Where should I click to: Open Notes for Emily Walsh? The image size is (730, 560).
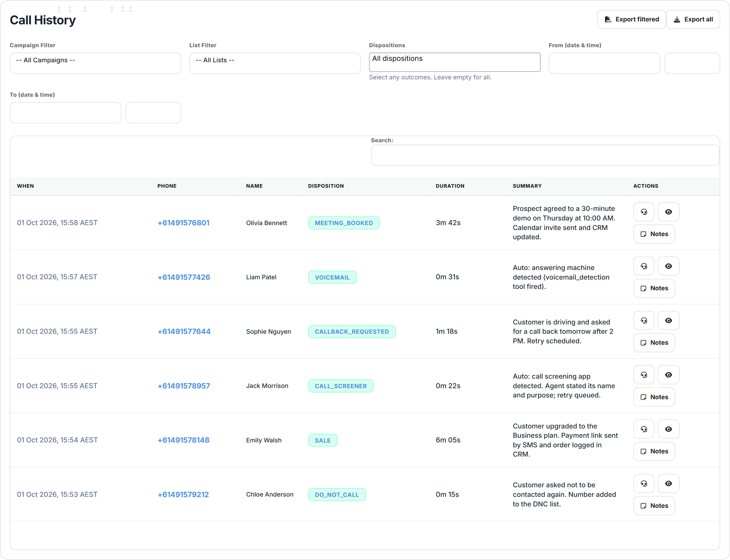(x=654, y=451)
